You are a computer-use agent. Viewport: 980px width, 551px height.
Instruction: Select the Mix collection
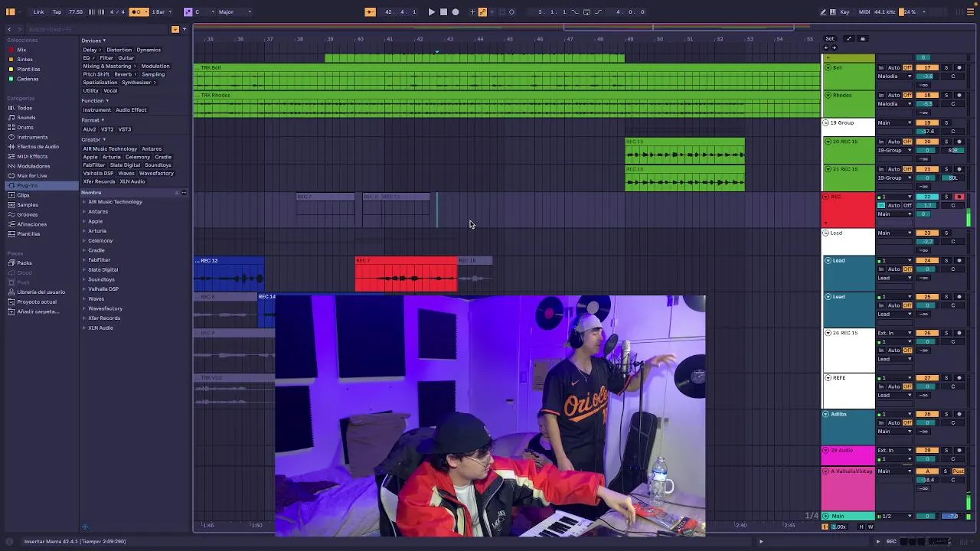click(x=21, y=50)
